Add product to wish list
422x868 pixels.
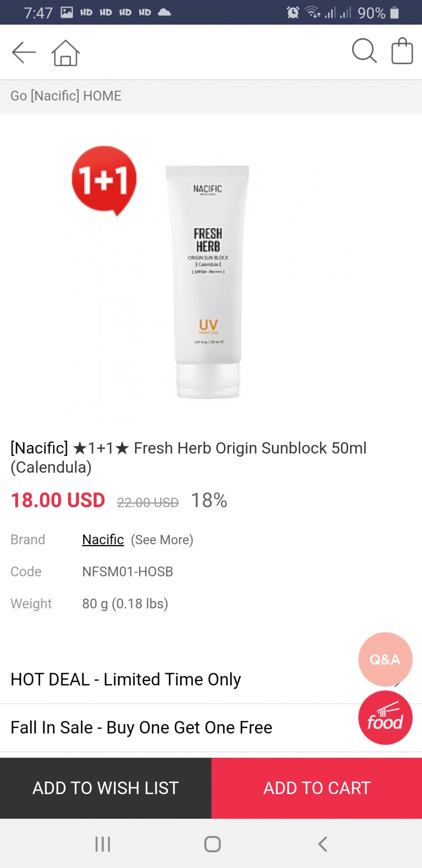(x=106, y=788)
